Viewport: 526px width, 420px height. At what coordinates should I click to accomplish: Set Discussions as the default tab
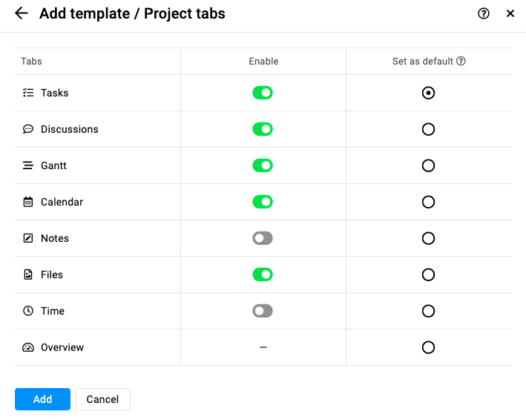(428, 129)
